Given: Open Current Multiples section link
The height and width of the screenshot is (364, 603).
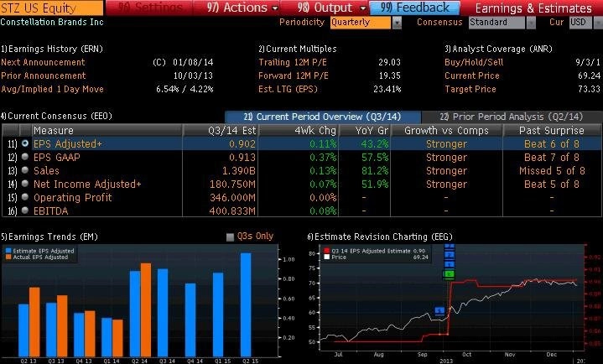Looking at the screenshot, I should [297, 49].
